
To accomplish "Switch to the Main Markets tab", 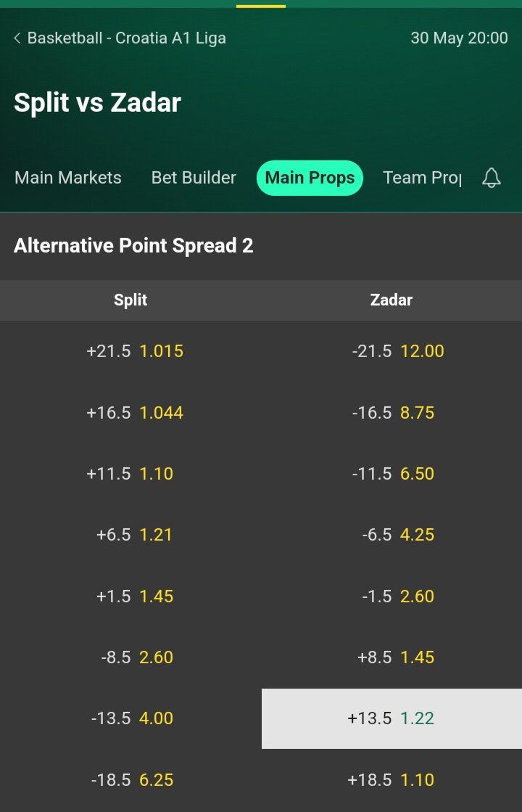I will (x=68, y=178).
